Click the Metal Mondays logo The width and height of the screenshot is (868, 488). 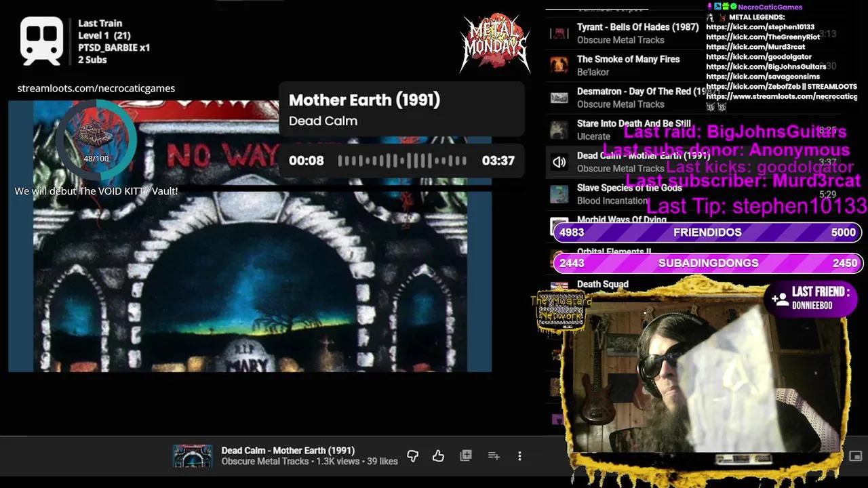click(x=495, y=43)
